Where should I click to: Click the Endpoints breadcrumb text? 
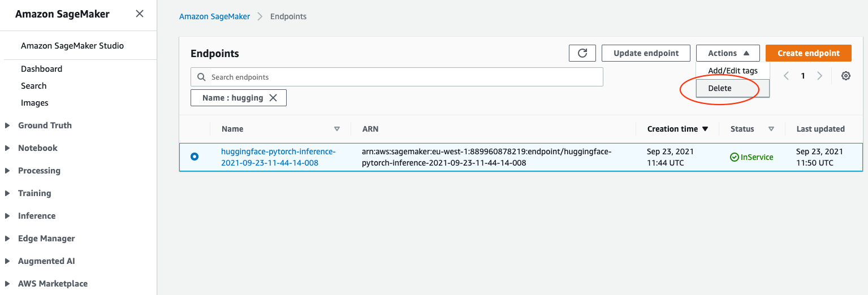[288, 16]
